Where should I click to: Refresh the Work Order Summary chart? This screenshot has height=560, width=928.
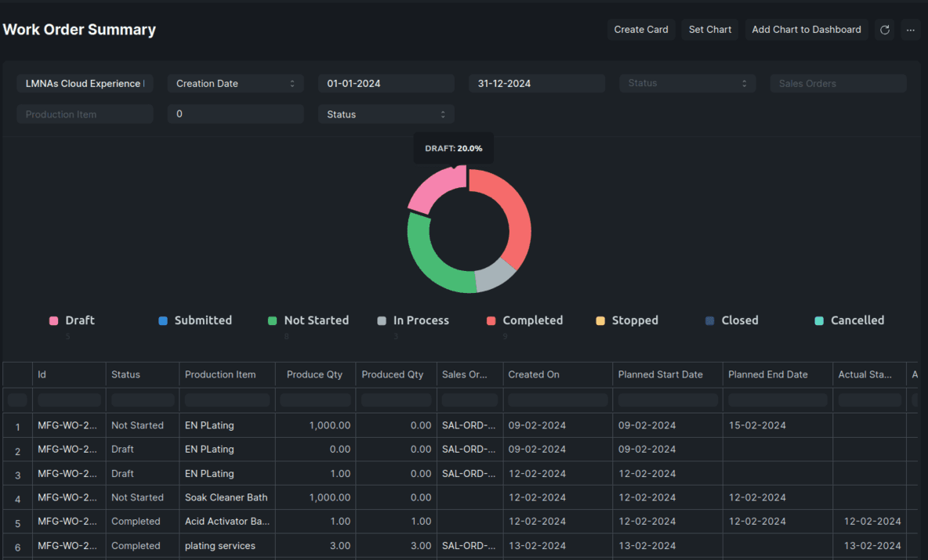click(x=885, y=29)
